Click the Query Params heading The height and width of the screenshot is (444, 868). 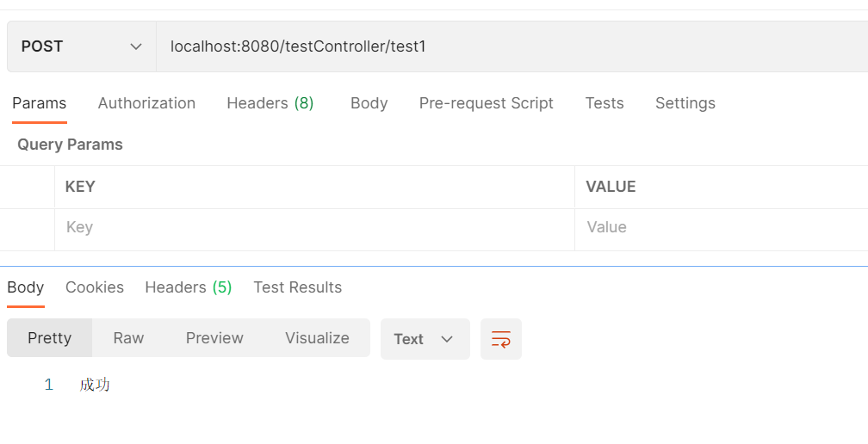(x=71, y=145)
